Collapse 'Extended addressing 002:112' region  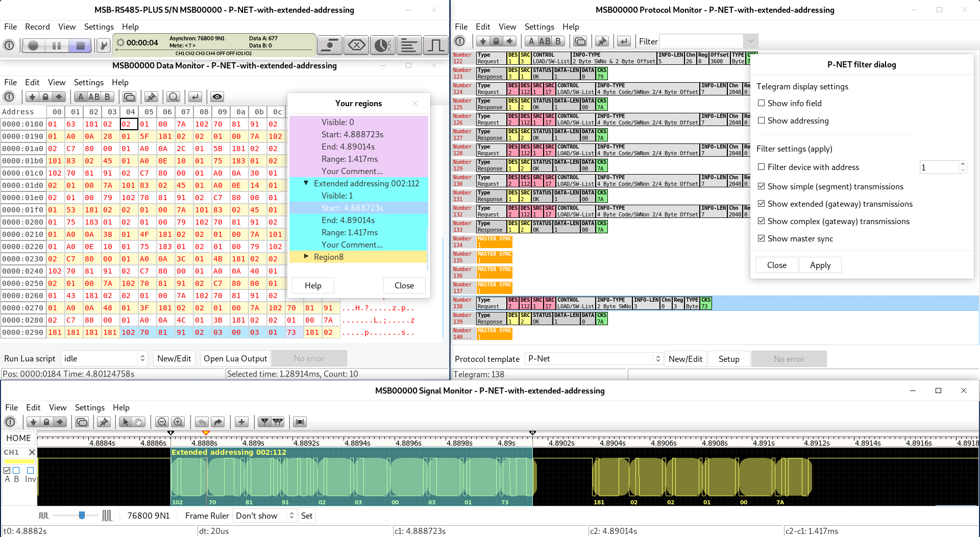[x=306, y=183]
